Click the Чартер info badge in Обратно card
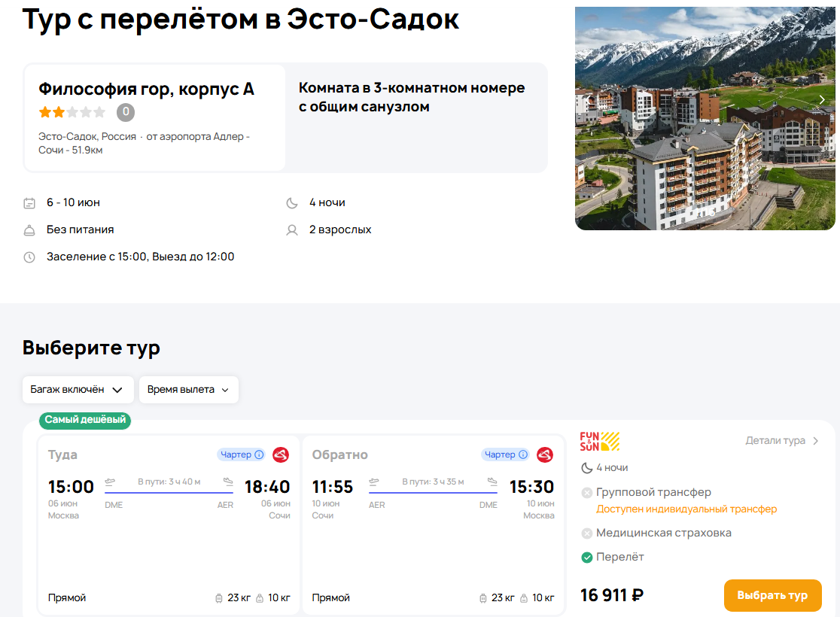This screenshot has width=840, height=617. click(505, 454)
